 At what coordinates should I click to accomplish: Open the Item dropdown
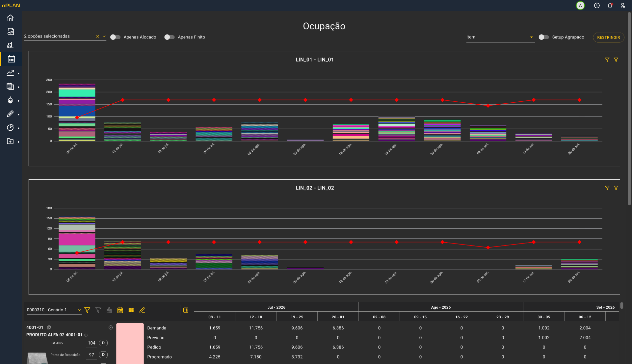click(500, 37)
